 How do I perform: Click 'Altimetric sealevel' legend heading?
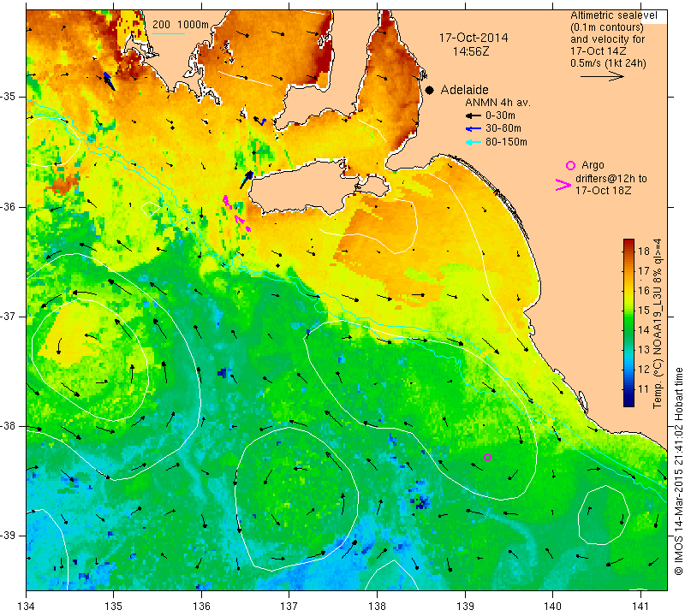614,15
